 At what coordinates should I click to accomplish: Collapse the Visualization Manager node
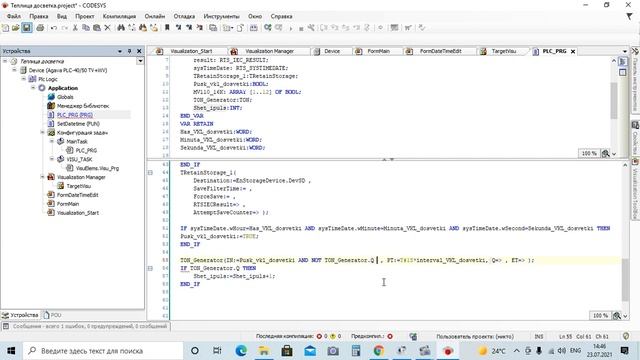(x=42, y=177)
